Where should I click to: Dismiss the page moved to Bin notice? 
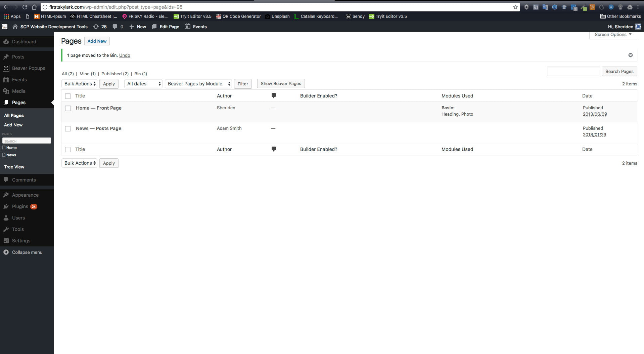630,55
